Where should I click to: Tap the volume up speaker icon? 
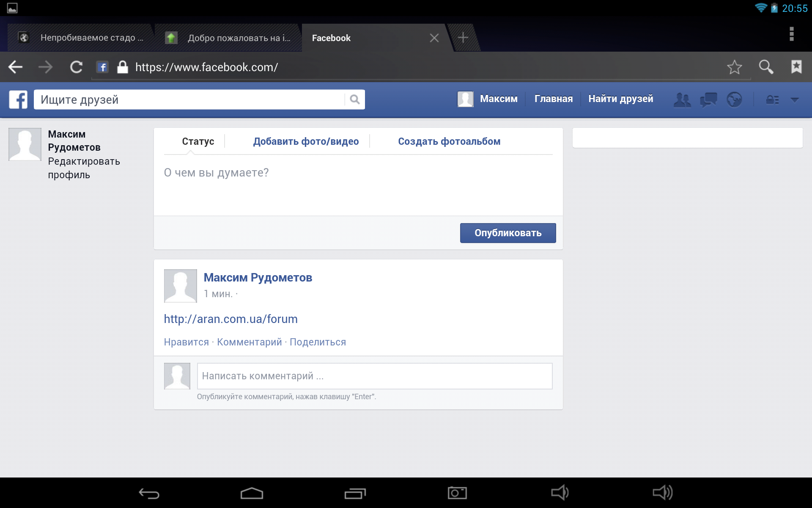click(x=663, y=493)
